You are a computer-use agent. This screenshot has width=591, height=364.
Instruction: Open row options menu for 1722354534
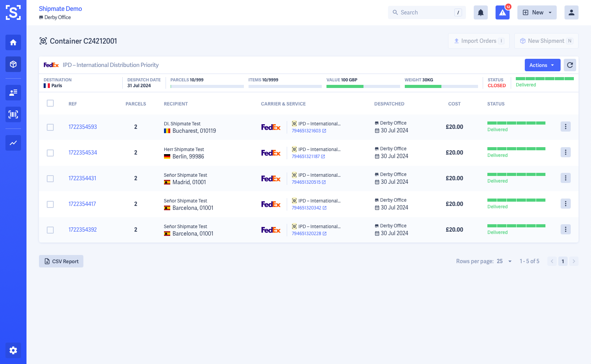point(566,152)
